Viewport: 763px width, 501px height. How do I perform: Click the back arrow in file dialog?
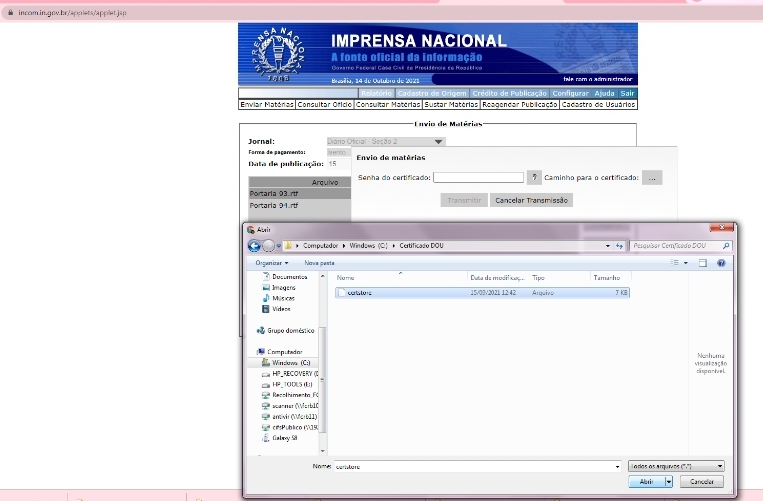(254, 245)
